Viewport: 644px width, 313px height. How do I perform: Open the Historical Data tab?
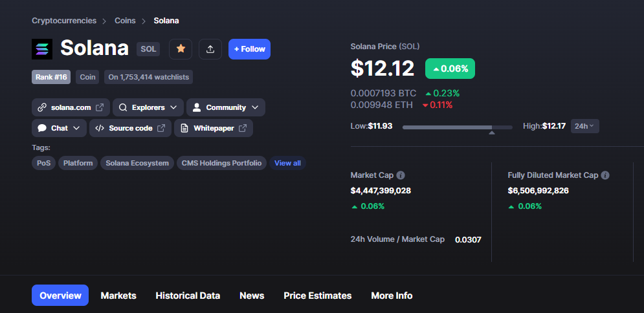click(188, 296)
